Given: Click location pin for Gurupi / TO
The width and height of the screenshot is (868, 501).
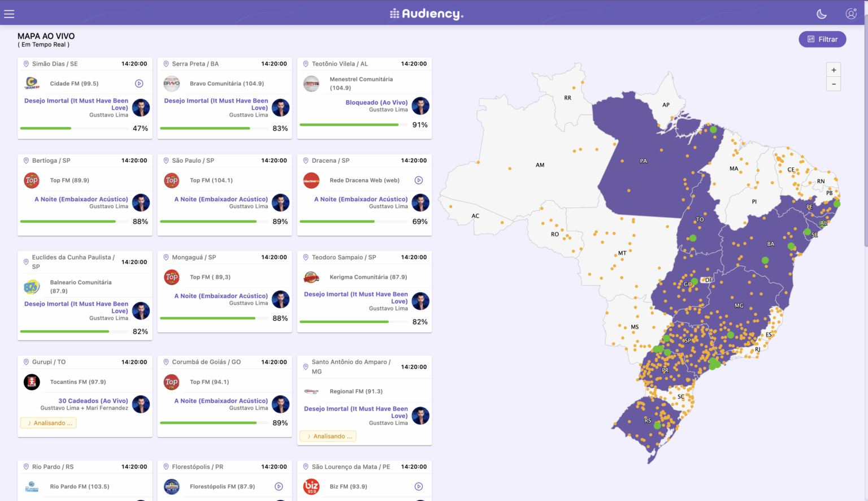Looking at the screenshot, I should point(26,362).
